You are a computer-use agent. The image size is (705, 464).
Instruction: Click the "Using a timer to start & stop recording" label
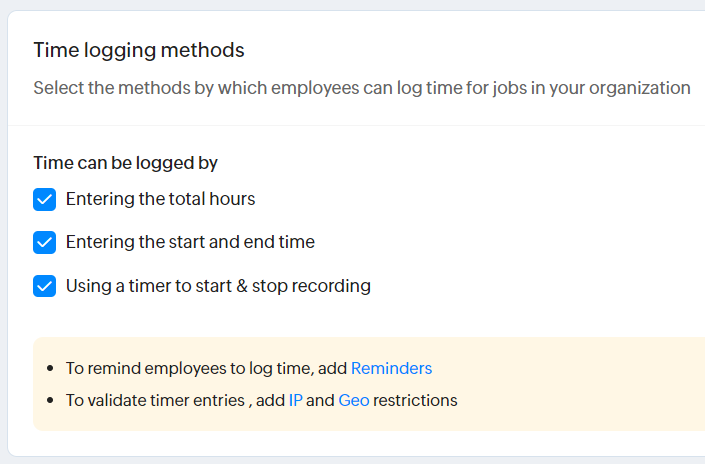coord(218,286)
